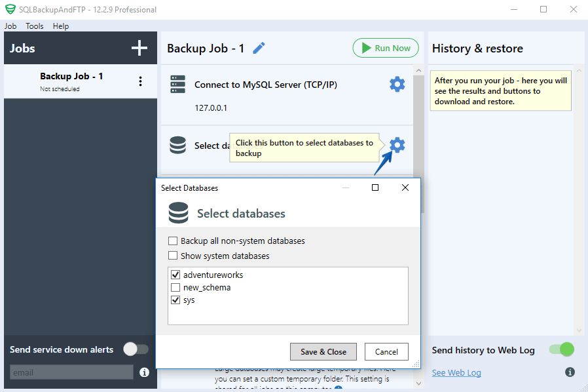Click the Backup Job - 1 title heading
Viewport: 588px width, 392px height.
(206, 49)
